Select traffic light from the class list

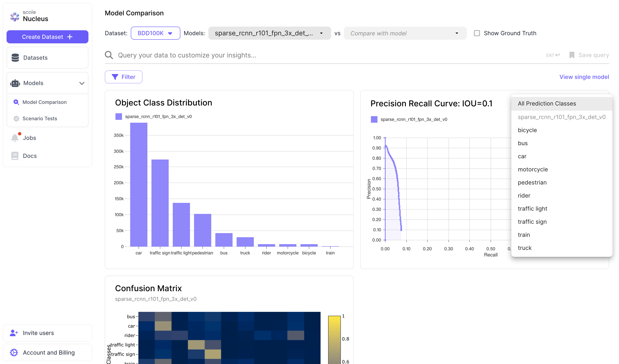click(562, 209)
